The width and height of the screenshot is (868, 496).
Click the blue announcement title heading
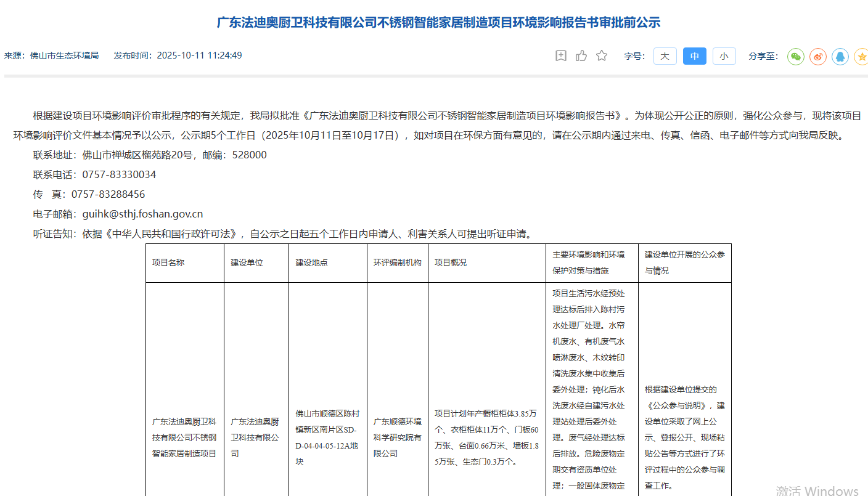[438, 23]
